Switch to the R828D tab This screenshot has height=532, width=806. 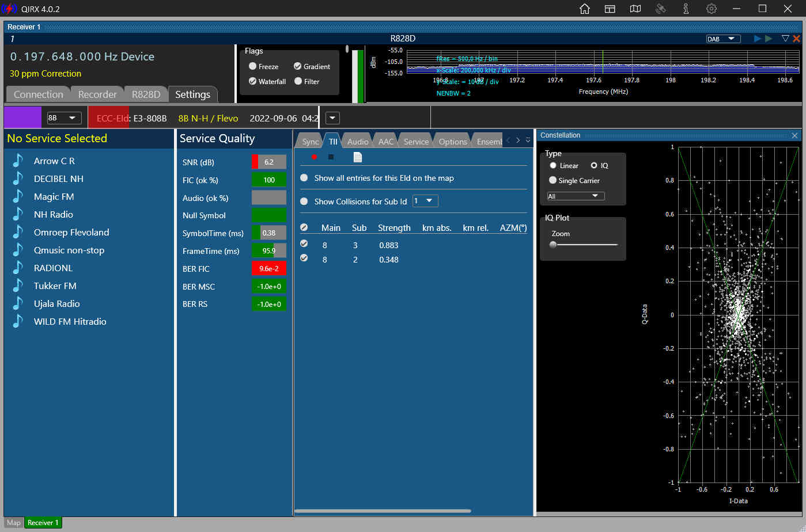coord(146,94)
